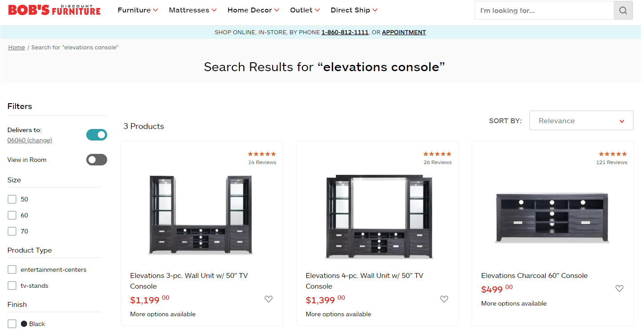The image size is (644, 334).
Task: Click star rating above 26 Reviews
Action: click(x=438, y=154)
